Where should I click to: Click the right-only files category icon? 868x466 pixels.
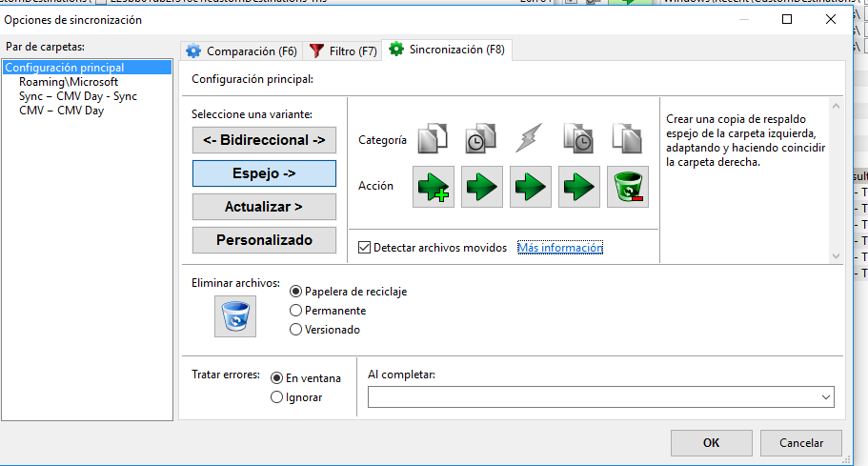click(627, 138)
